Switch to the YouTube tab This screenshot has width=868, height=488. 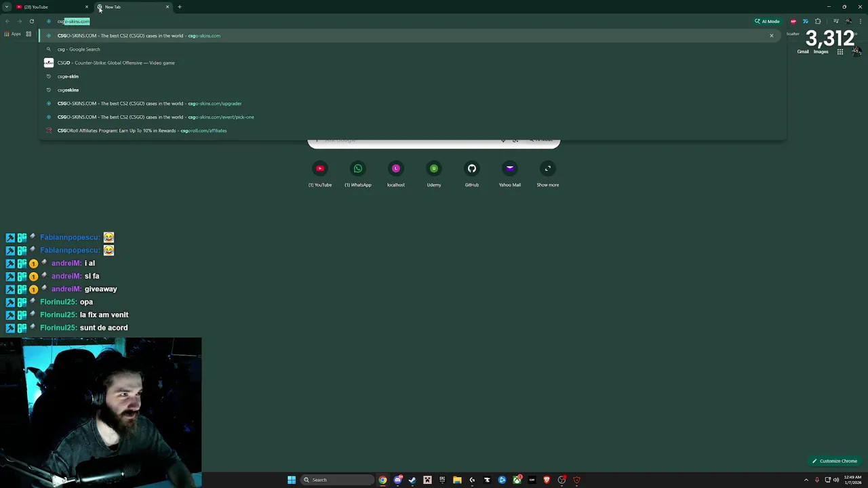[51, 7]
